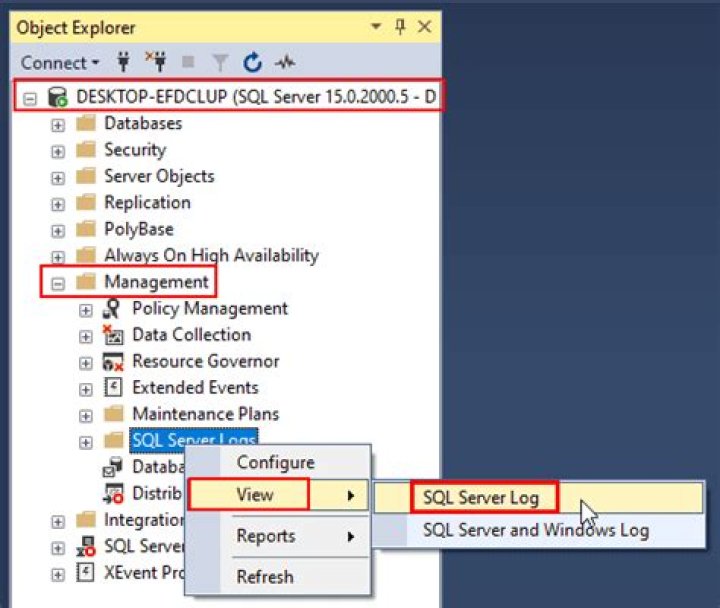Select the Policy Management label
Image resolution: width=720 pixels, height=608 pixels.
click(210, 309)
